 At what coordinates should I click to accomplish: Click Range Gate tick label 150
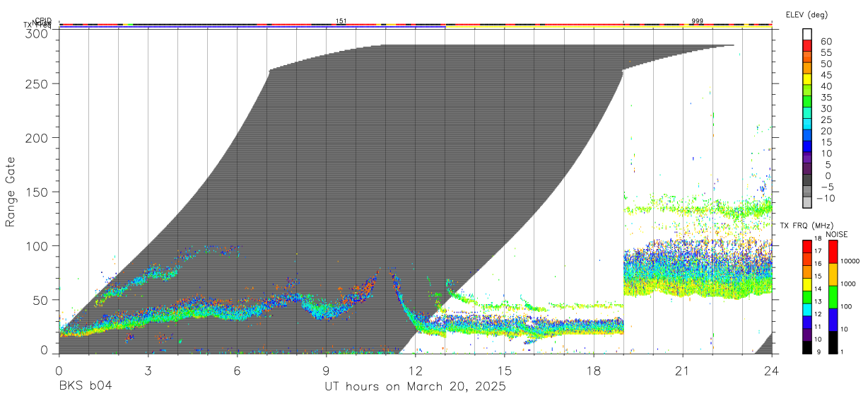pyautogui.click(x=37, y=192)
